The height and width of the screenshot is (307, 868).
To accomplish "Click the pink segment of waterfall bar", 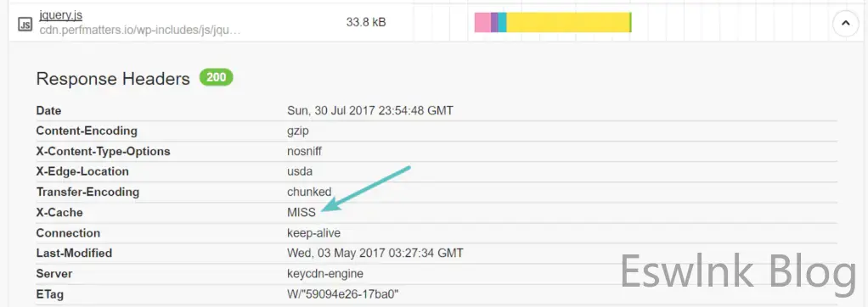I will (482, 23).
